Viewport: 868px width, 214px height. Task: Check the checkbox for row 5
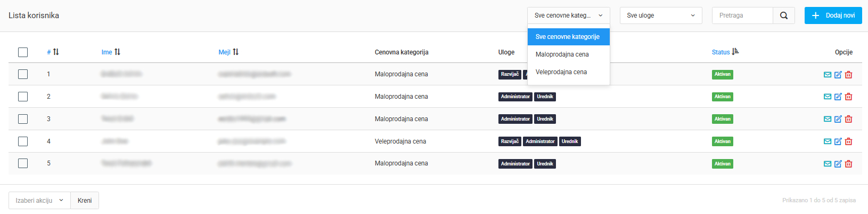click(x=23, y=163)
